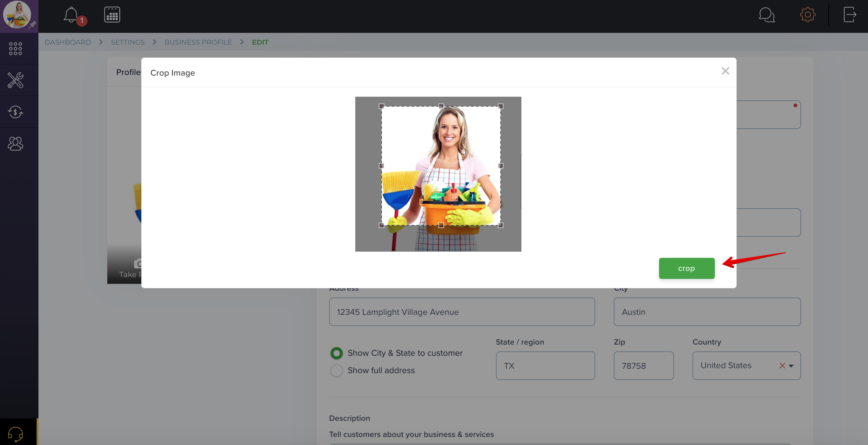This screenshot has width=868, height=445.
Task: Open the customers people sidebar icon
Action: [x=15, y=143]
